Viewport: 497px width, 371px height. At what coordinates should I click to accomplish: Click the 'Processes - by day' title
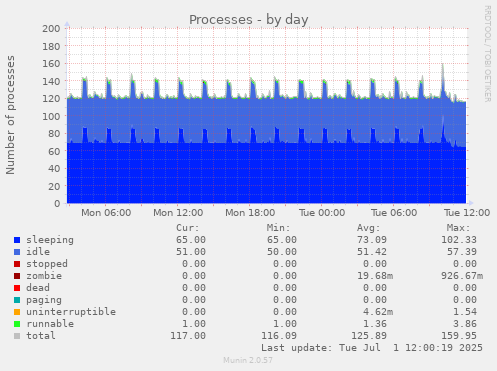249,20
